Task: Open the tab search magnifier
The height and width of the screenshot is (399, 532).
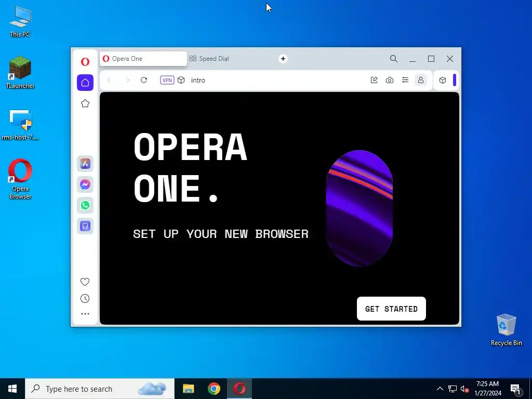Action: point(394,59)
